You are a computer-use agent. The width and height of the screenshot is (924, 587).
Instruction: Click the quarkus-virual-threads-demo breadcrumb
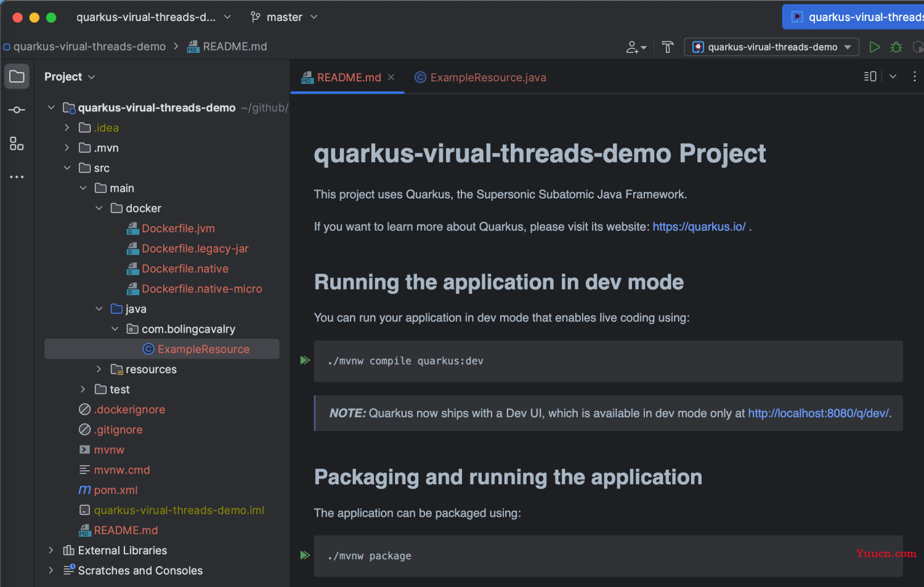point(84,47)
